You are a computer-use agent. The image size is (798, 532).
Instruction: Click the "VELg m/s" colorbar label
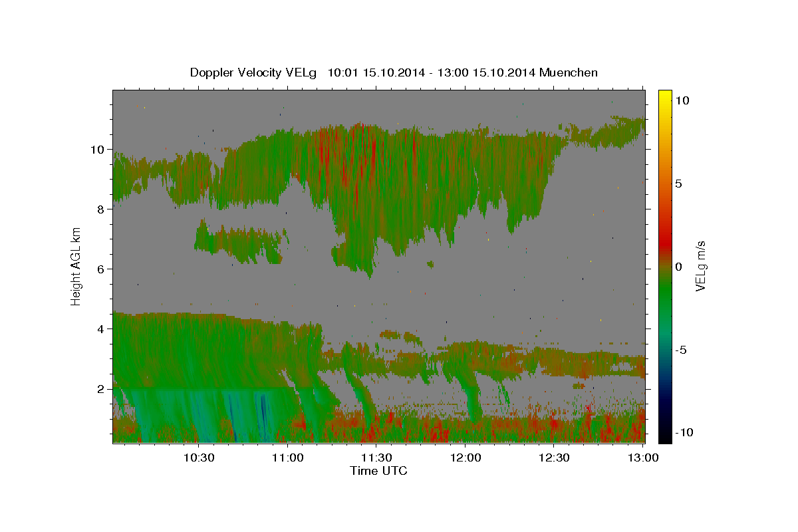click(700, 266)
